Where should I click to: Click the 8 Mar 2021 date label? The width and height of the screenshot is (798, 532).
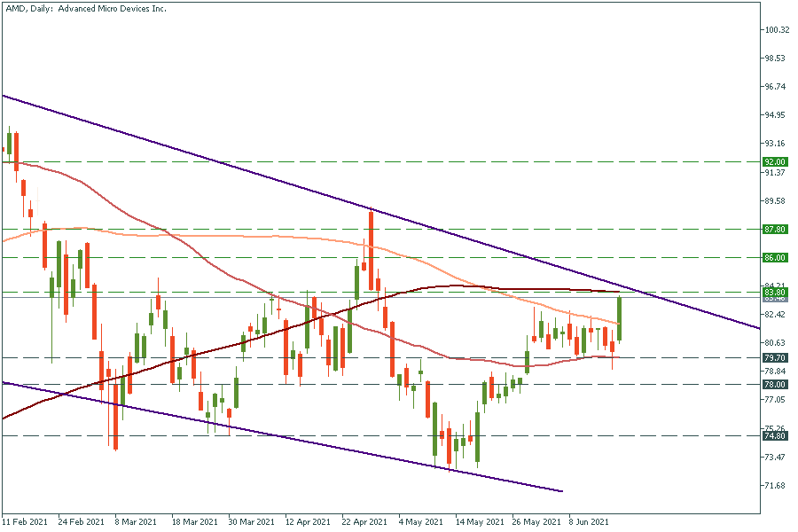135,522
